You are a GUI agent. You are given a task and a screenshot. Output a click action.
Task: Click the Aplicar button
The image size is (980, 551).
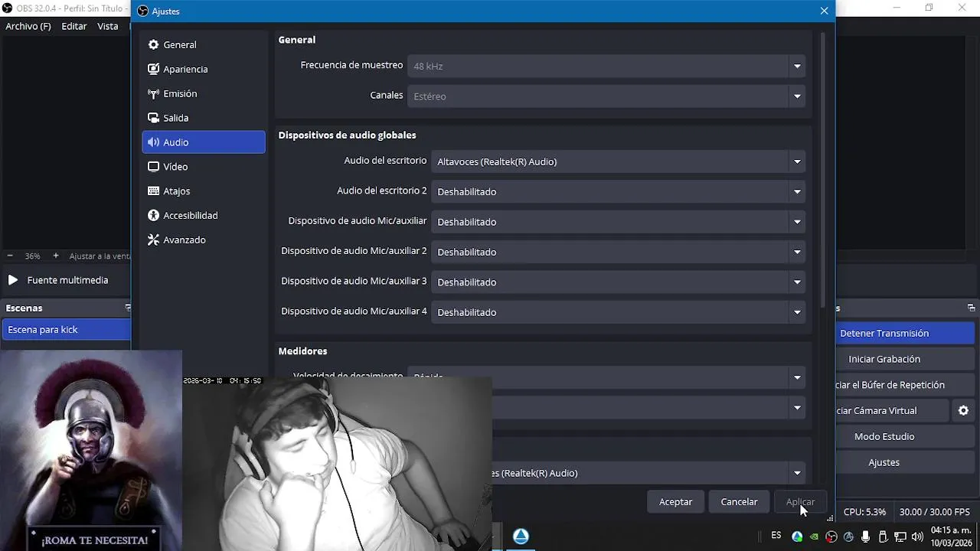point(800,502)
